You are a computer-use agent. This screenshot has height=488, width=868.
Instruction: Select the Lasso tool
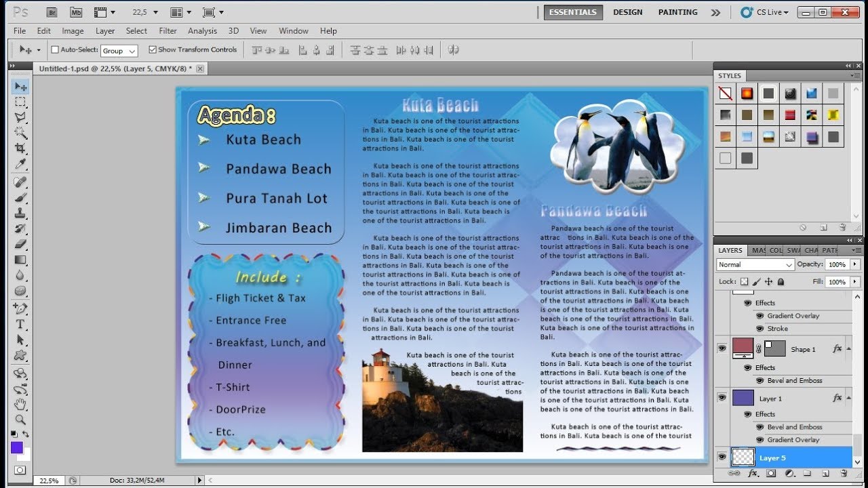point(20,118)
